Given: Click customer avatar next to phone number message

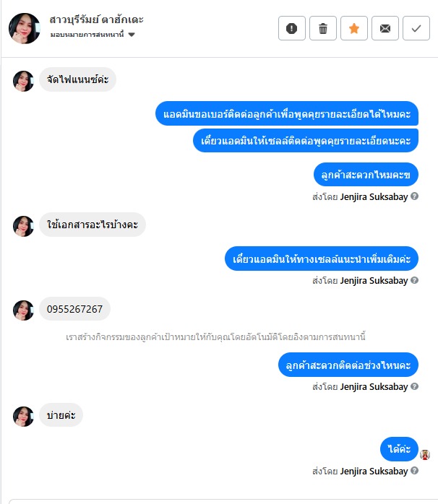Looking at the screenshot, I should [23, 310].
